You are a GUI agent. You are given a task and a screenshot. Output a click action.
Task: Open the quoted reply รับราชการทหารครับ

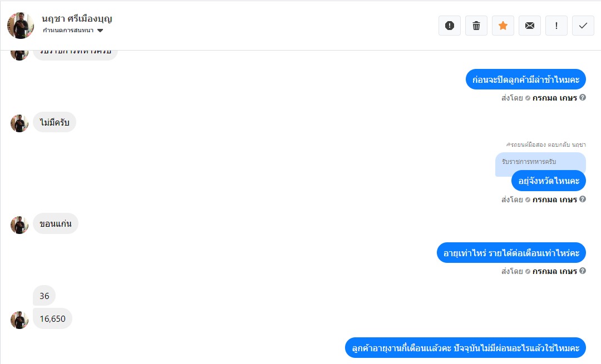(540, 162)
